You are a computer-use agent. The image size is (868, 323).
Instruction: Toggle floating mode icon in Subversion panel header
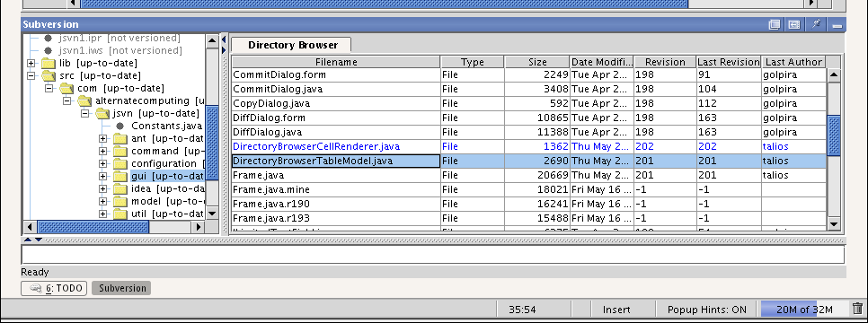(775, 24)
